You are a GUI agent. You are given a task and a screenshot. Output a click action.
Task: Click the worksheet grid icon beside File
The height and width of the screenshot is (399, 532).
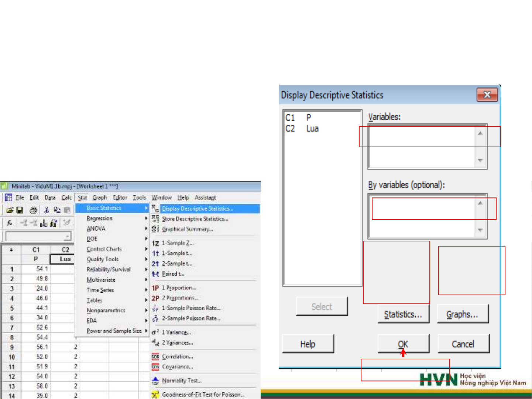pyautogui.click(x=8, y=197)
